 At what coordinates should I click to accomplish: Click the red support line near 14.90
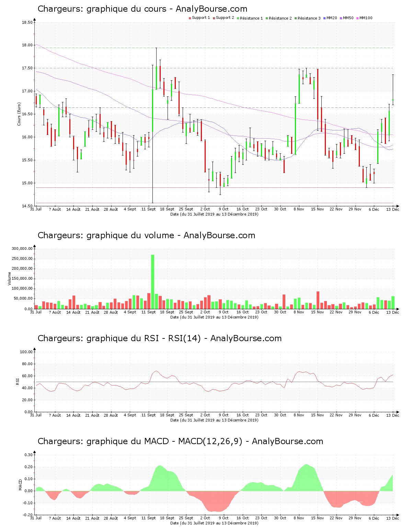tap(214, 188)
